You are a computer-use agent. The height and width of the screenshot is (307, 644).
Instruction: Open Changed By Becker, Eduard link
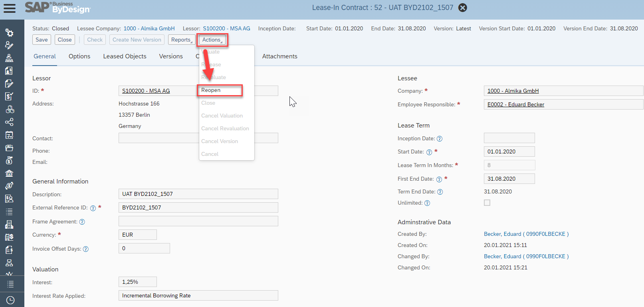click(x=526, y=256)
